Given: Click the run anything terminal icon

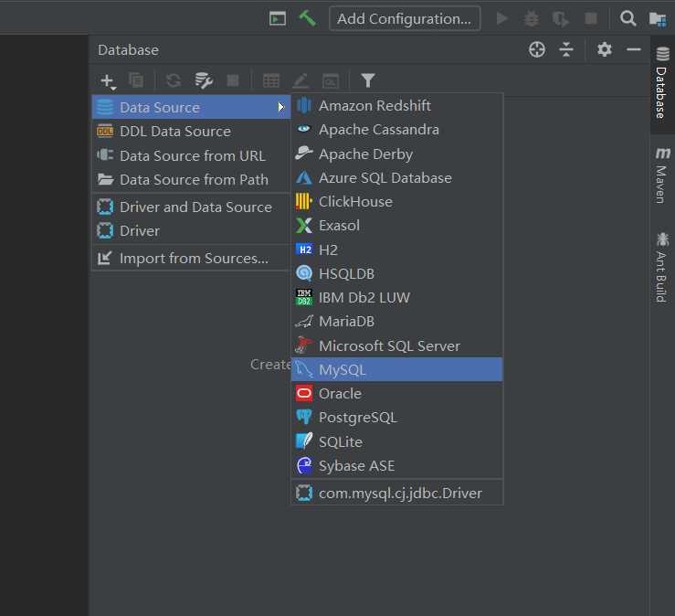Looking at the screenshot, I should pyautogui.click(x=278, y=18).
